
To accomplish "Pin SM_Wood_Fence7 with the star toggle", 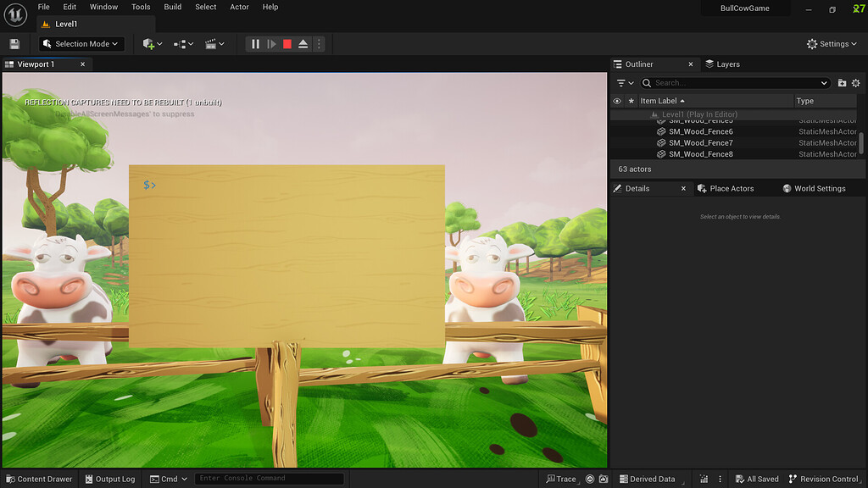I will pos(630,142).
